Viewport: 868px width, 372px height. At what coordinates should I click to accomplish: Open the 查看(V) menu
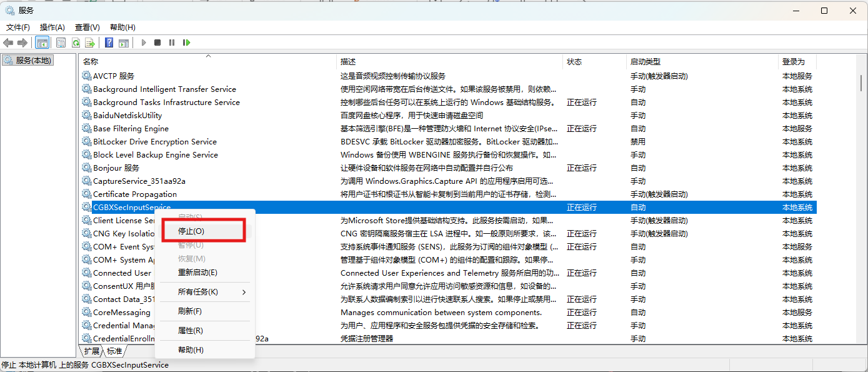(x=87, y=28)
